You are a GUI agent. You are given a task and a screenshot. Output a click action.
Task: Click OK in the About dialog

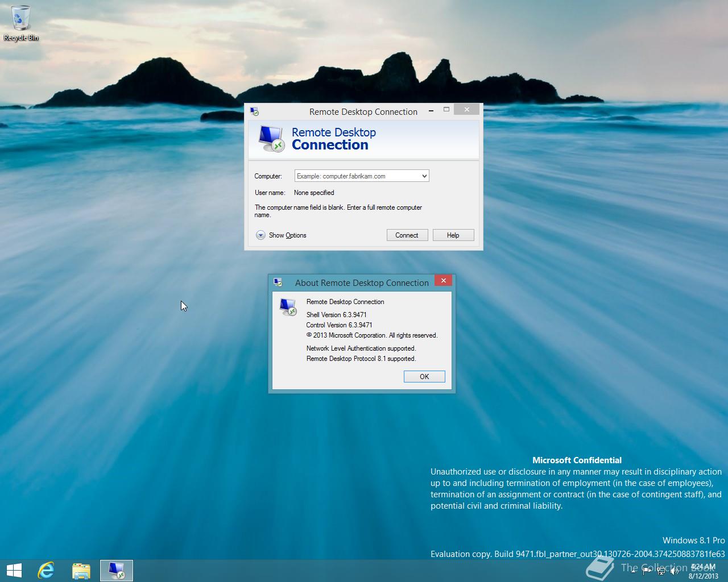tap(424, 377)
